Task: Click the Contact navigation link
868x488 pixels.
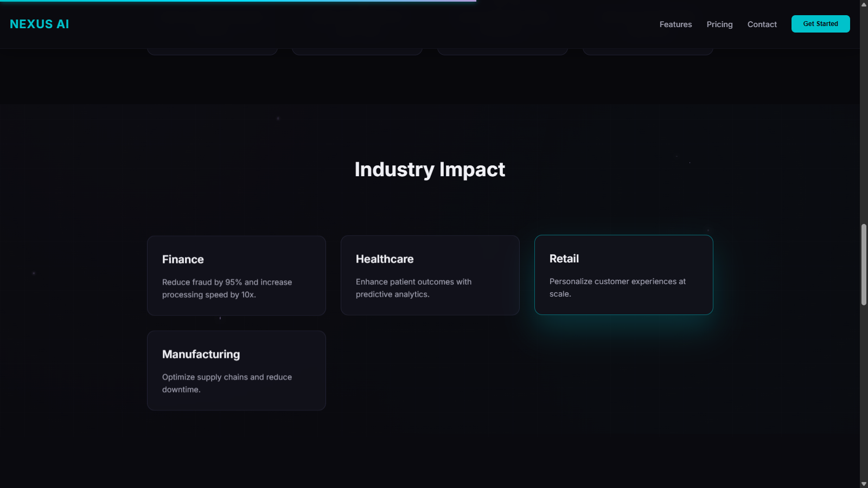Action: click(x=762, y=24)
